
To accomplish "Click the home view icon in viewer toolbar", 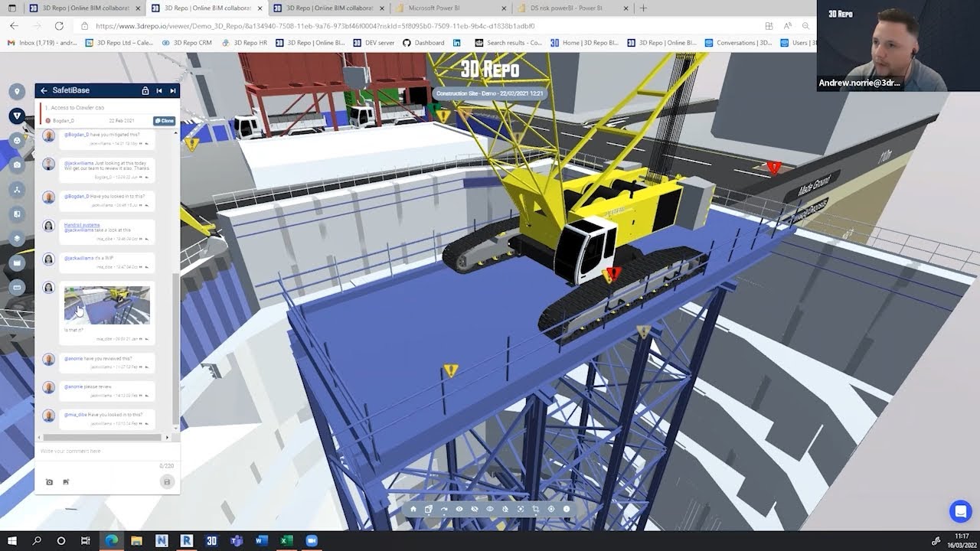I will coord(413,509).
